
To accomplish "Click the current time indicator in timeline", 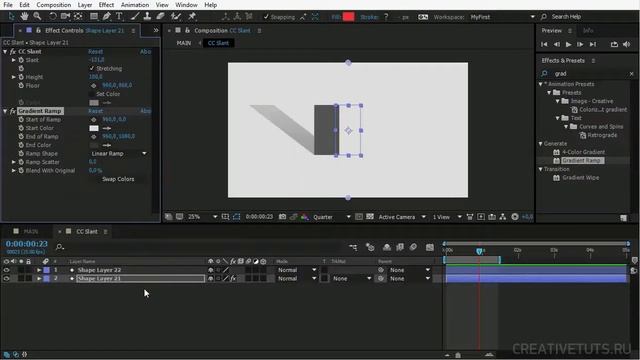I will tap(479, 251).
